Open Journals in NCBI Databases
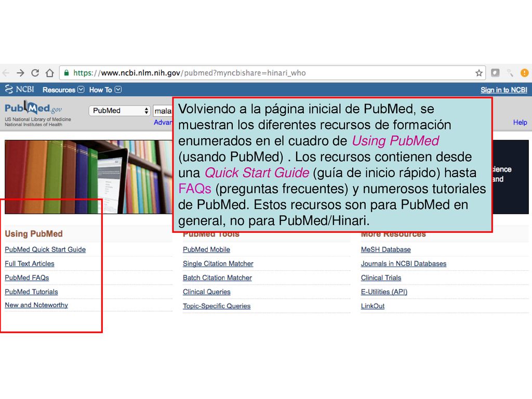This screenshot has height=399, width=532. [404, 263]
